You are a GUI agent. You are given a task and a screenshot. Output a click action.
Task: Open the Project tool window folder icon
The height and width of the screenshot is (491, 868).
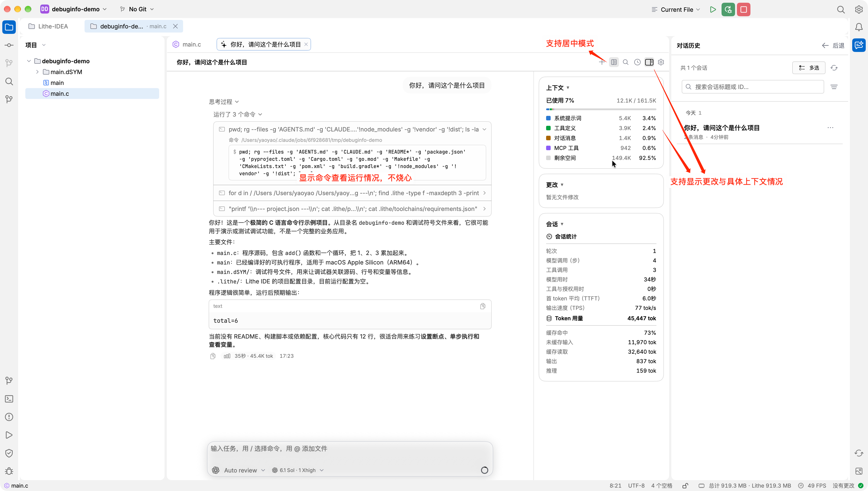9,27
